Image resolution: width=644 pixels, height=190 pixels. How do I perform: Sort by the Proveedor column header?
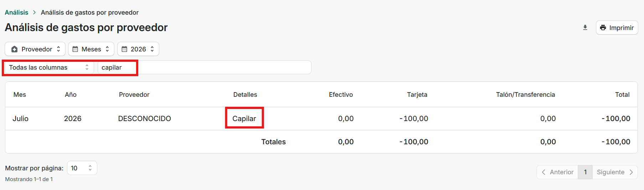coord(134,95)
